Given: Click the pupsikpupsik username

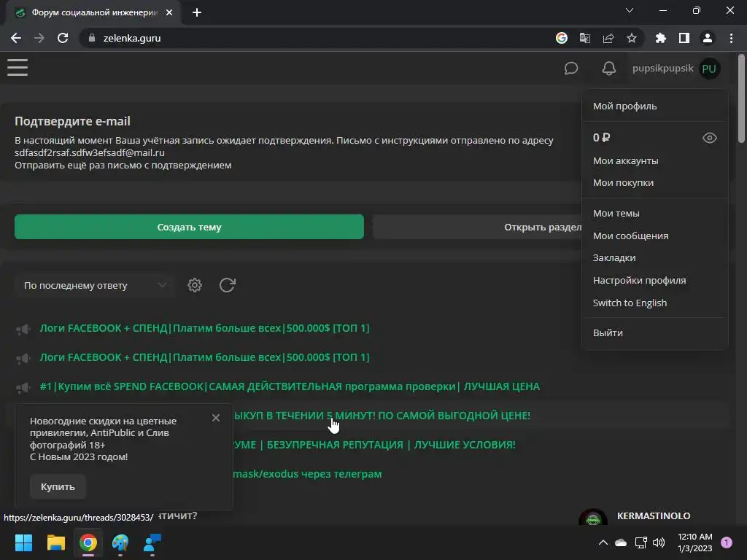Looking at the screenshot, I should pos(662,69).
